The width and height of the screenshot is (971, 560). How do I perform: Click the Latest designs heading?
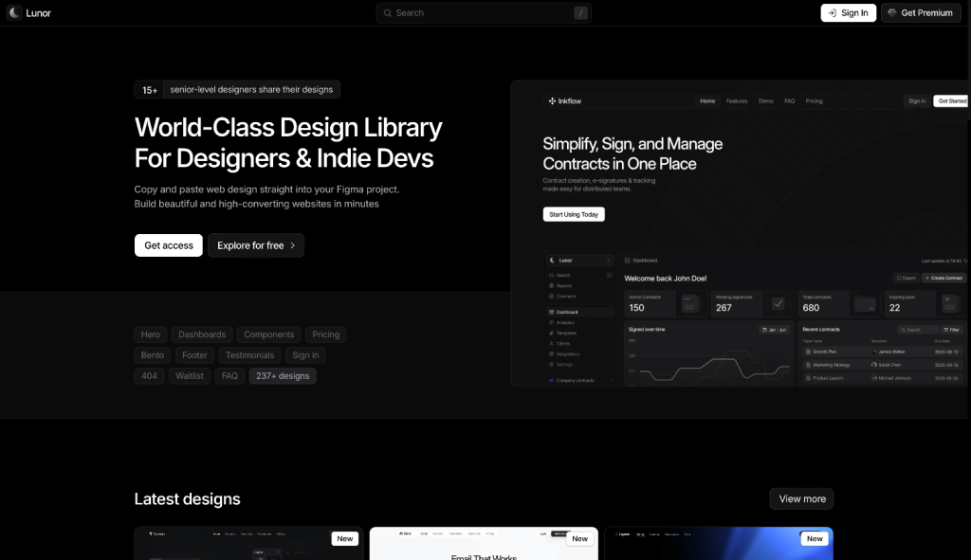coord(187,498)
